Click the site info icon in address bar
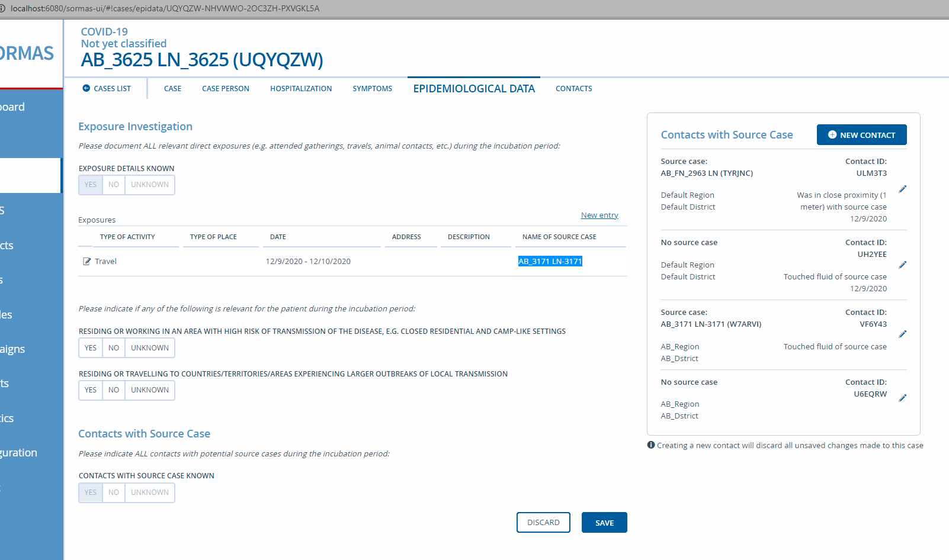Viewport: 949px width, 560px height. click(3, 8)
